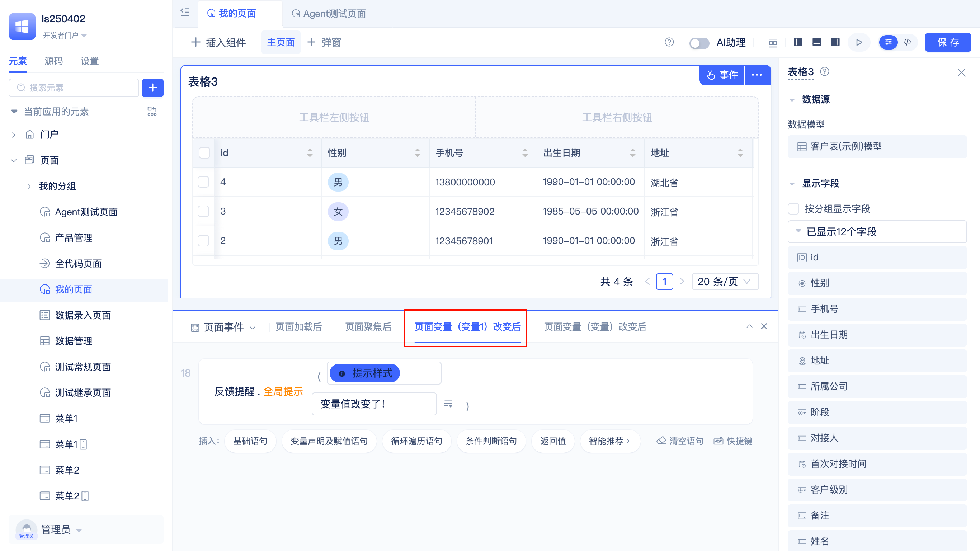Sort the 性别 column
This screenshot has height=551, width=980.
click(x=417, y=153)
